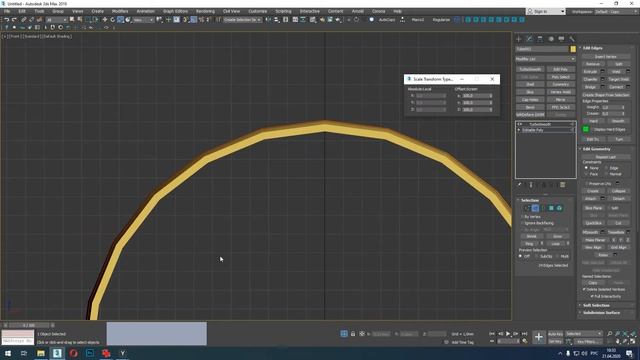Select None constraint radio button
The width and height of the screenshot is (640, 360).
click(x=587, y=168)
